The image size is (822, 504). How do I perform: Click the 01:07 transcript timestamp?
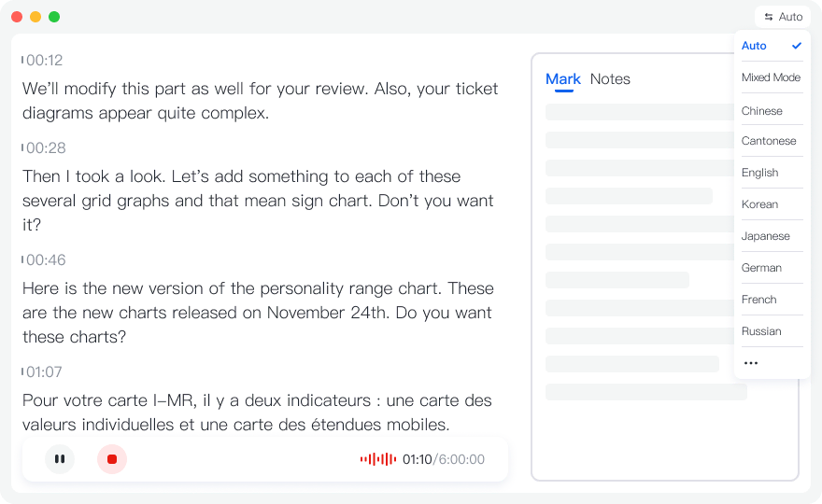44,372
